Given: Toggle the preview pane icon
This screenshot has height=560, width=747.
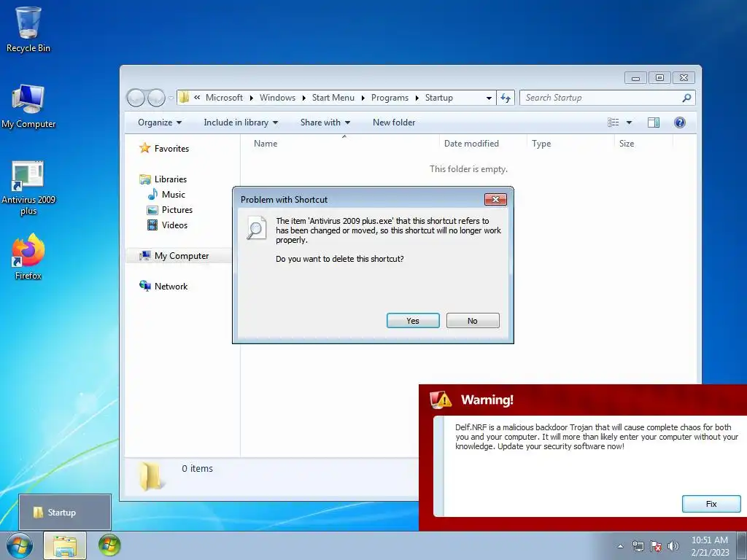Looking at the screenshot, I should pos(654,122).
